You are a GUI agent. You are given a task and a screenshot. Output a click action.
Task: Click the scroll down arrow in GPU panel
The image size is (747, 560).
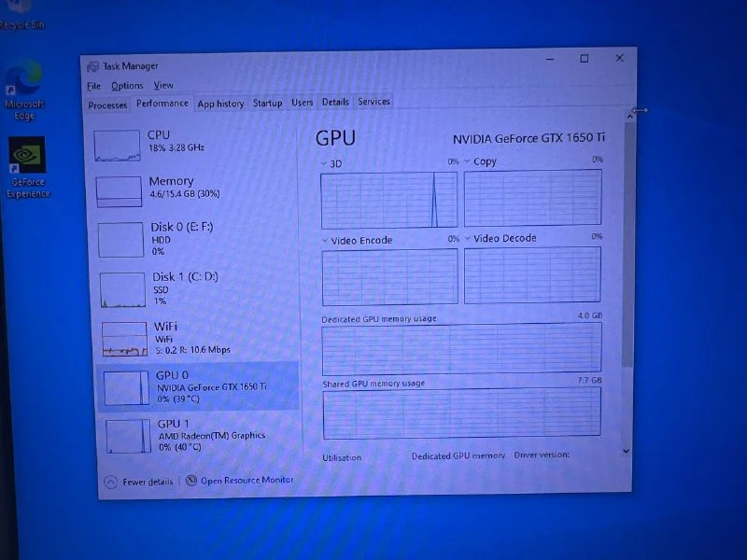pyautogui.click(x=627, y=451)
